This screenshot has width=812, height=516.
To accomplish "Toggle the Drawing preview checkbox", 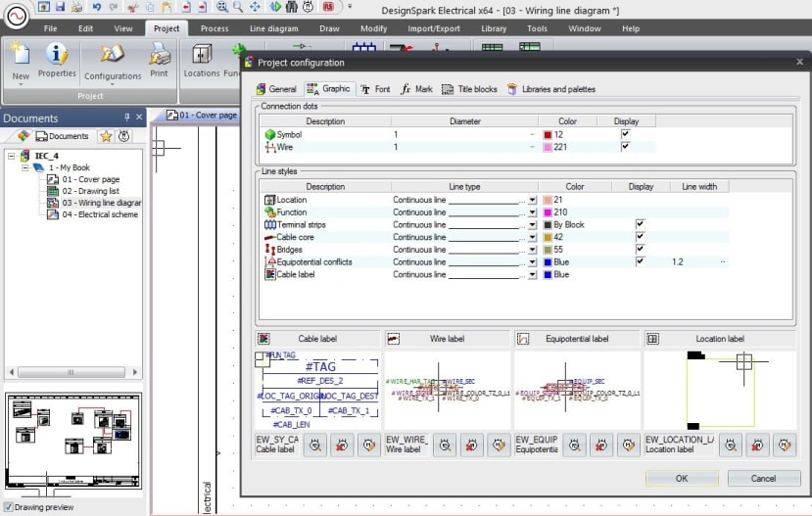I will (8, 506).
